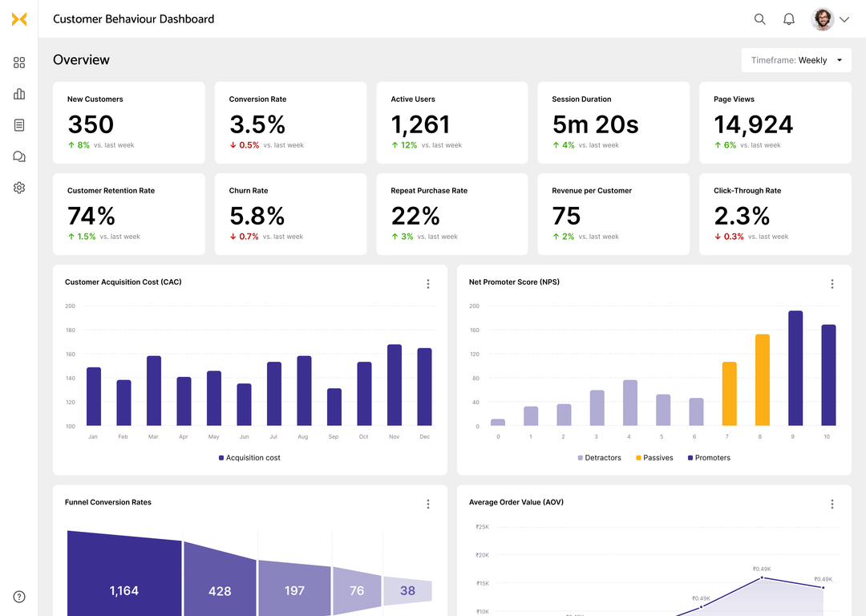This screenshot has height=616, width=866.
Task: Open the settings gear icon in sidebar
Action: (x=19, y=188)
